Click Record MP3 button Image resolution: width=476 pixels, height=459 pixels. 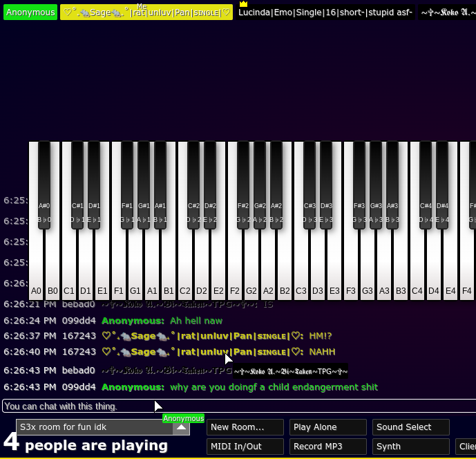click(x=328, y=447)
